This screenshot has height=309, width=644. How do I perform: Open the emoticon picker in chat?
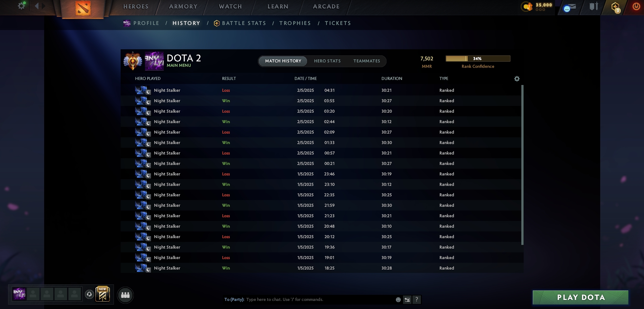398,300
